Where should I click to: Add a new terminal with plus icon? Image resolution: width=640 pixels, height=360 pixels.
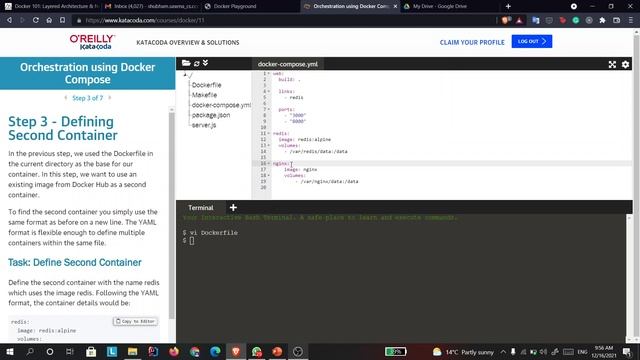click(233, 208)
